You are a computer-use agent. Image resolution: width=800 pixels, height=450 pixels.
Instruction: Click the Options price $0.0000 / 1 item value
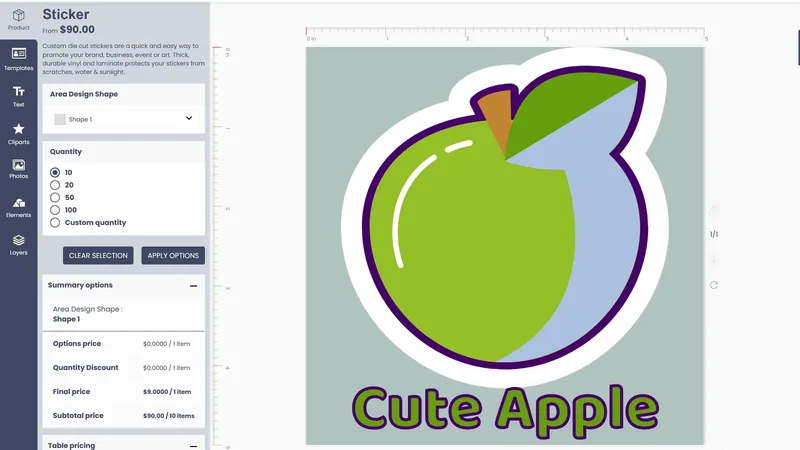coord(166,344)
